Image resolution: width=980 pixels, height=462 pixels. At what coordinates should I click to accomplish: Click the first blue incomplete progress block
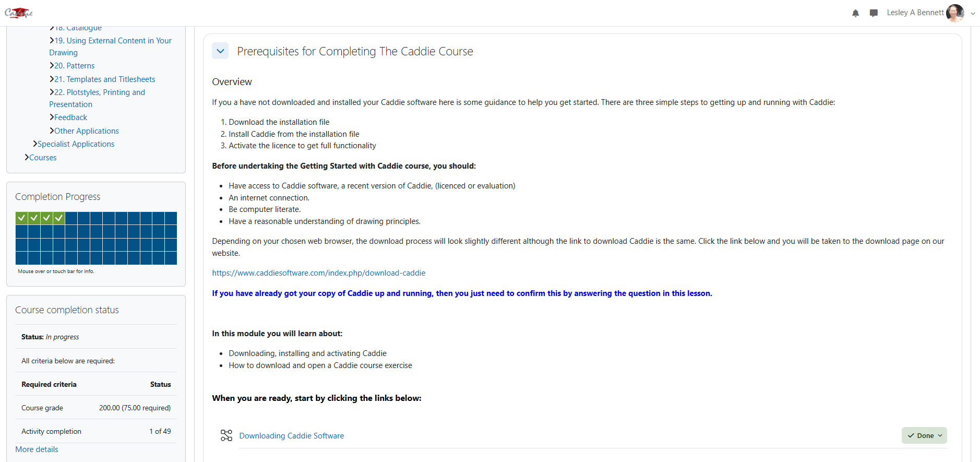[71, 218]
